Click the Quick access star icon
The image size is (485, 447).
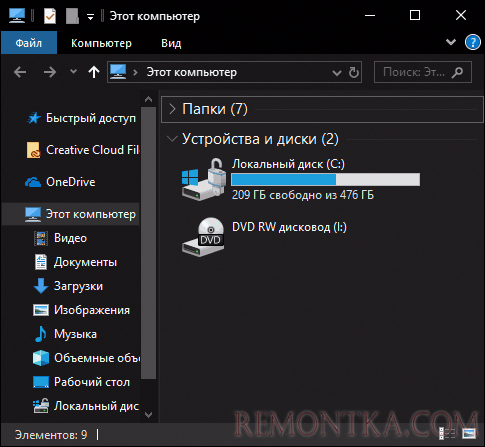click(x=34, y=118)
